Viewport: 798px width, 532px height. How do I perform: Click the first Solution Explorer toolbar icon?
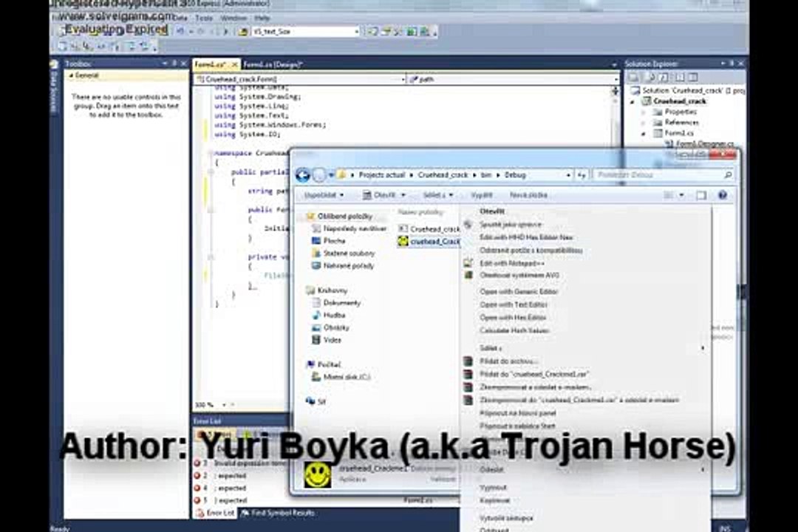635,78
